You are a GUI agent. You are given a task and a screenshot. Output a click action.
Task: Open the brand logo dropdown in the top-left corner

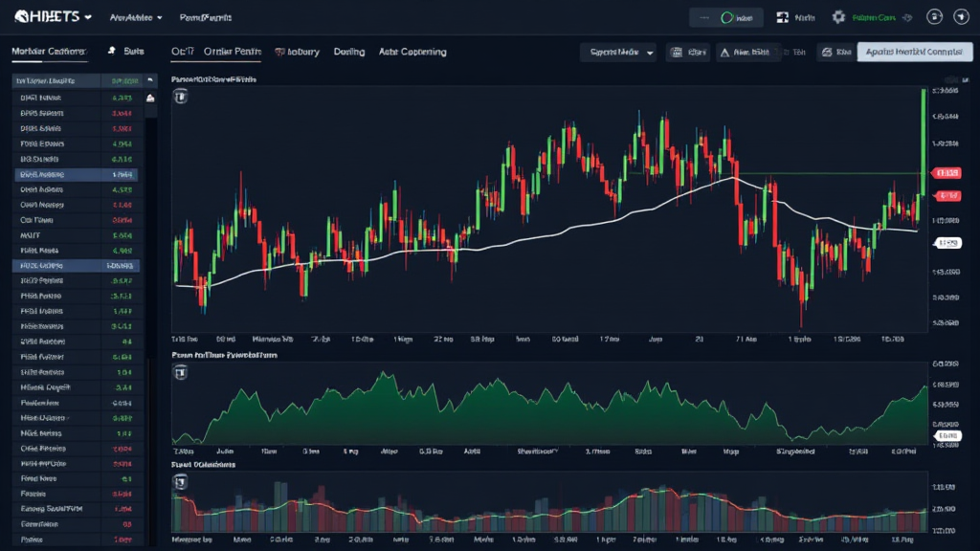(x=48, y=17)
